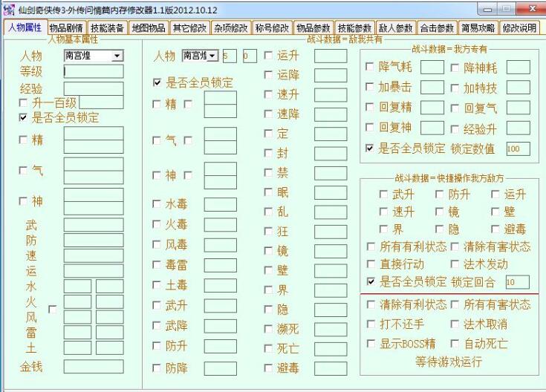Enable the 升一百级 checkbox

[23, 102]
